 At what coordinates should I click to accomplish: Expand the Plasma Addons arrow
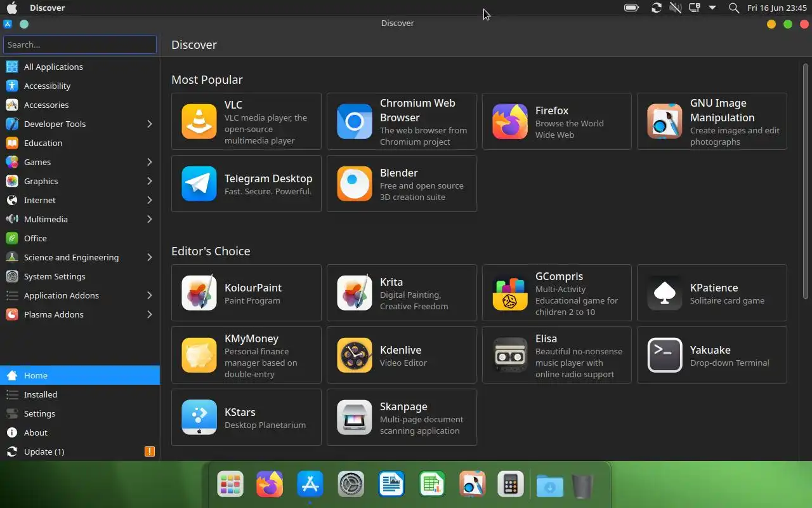(150, 314)
